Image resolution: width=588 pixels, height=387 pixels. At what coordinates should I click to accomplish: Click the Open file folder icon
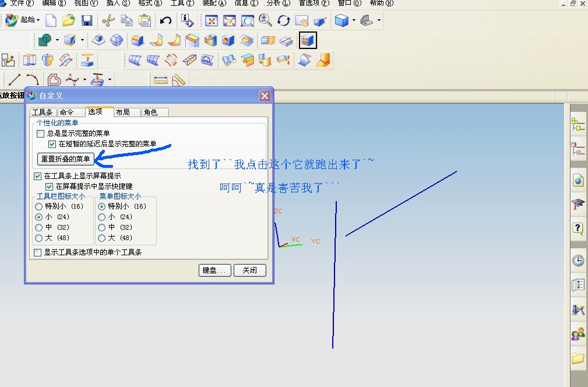(69, 20)
